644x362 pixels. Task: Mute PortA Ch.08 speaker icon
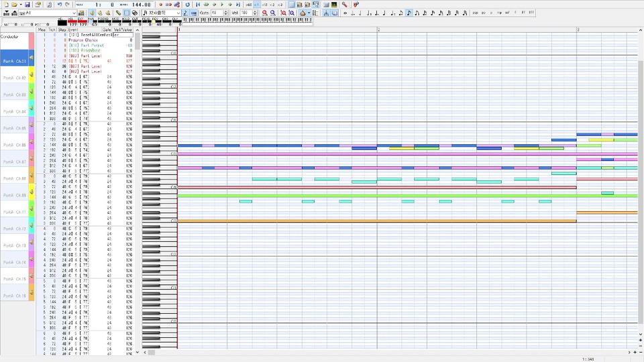point(32,175)
